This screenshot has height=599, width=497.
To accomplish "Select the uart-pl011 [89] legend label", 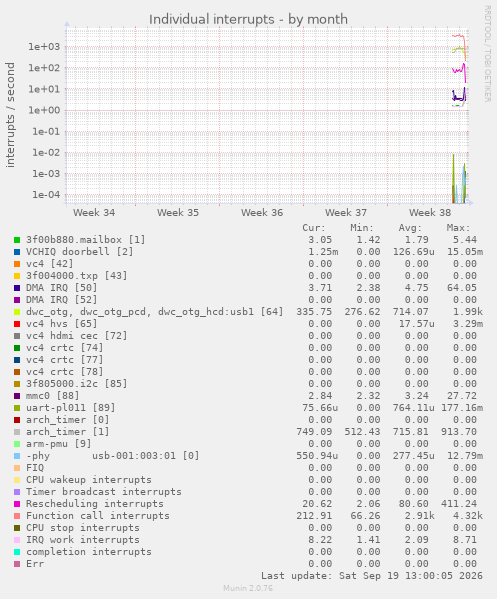I will pos(70,408).
